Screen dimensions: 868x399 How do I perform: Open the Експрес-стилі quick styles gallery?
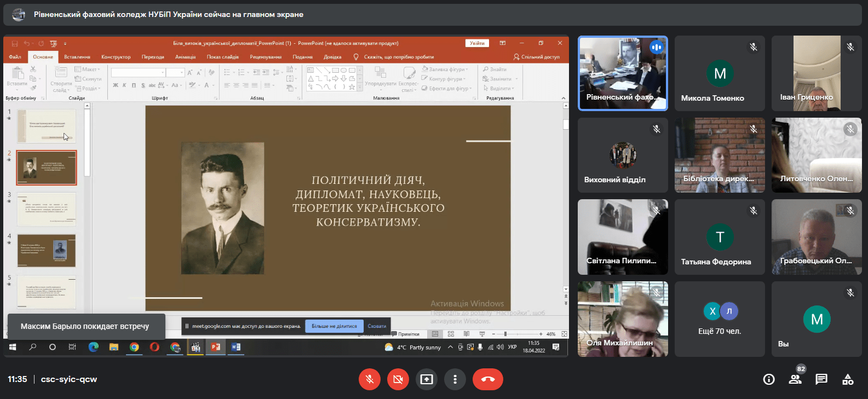point(409,79)
